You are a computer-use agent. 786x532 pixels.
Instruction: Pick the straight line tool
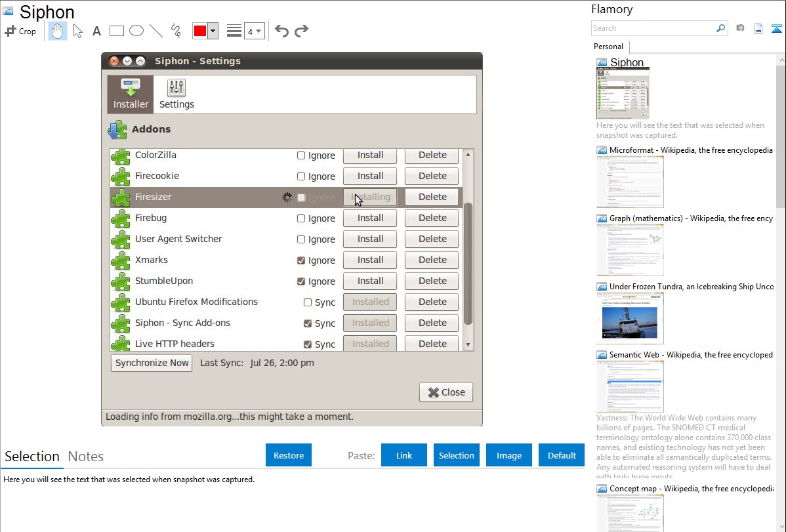[x=156, y=31]
